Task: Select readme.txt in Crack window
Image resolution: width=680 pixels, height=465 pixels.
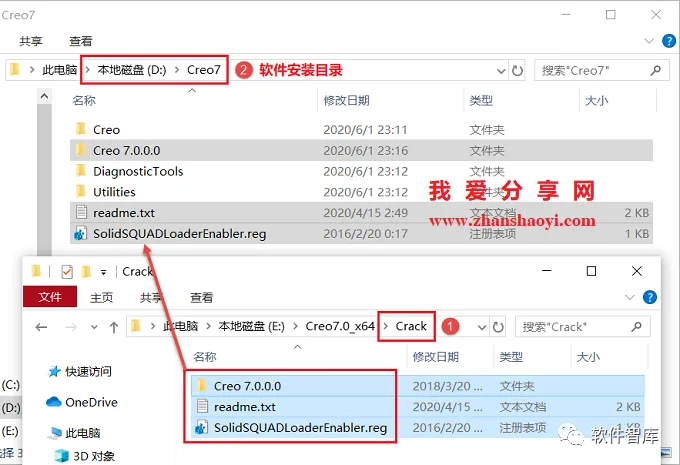Action: [x=417, y=406]
